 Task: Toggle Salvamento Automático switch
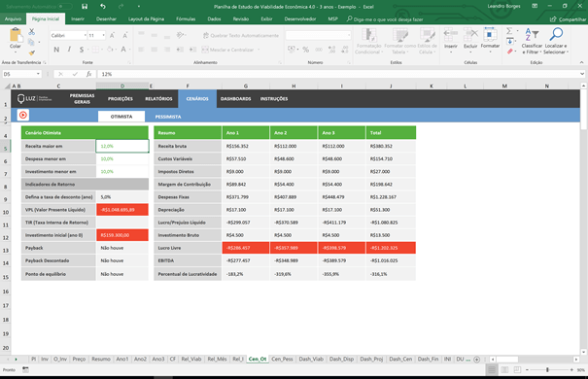click(65, 7)
